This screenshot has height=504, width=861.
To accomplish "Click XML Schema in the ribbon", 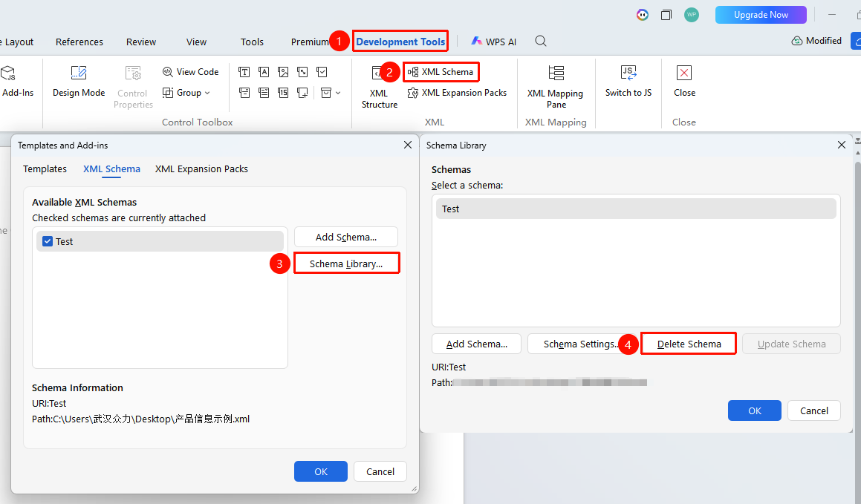I will point(441,72).
